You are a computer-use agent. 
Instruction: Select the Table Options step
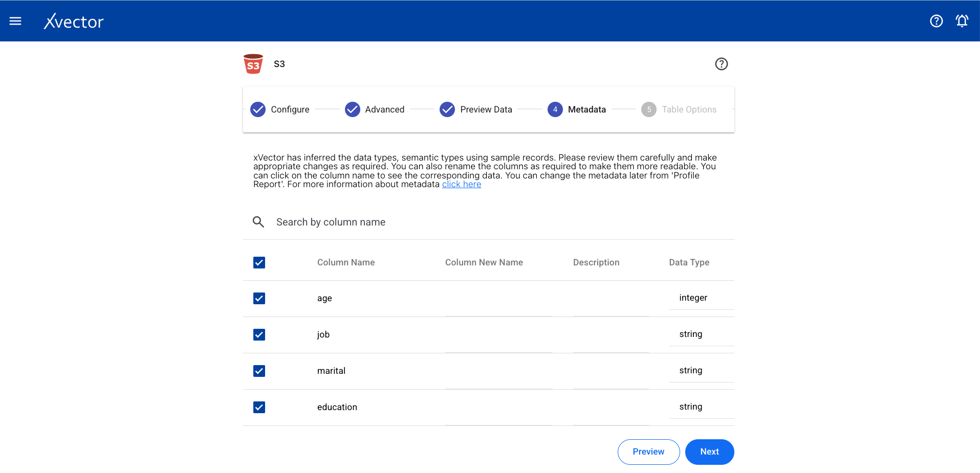pos(679,109)
